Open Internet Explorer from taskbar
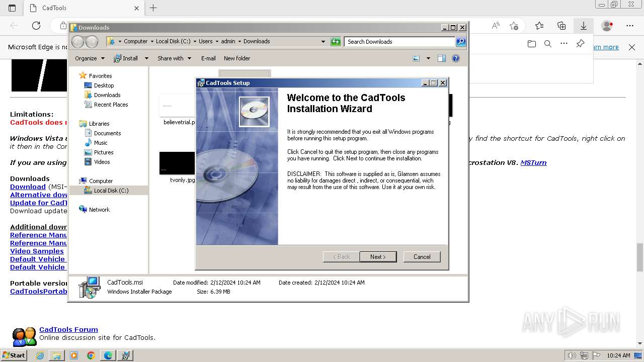 [40, 355]
